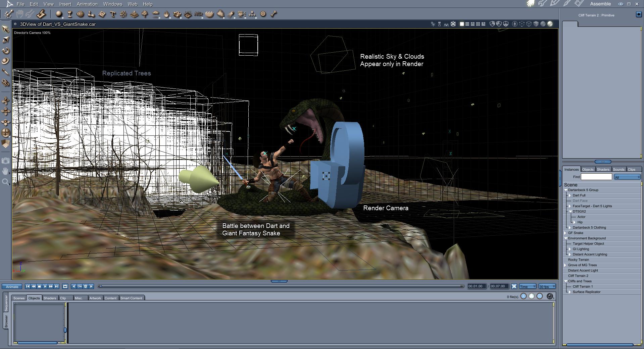This screenshot has height=349, width=644.
Task: Collapse the Dartanbeck 5 Group tree node
Action: point(566,190)
